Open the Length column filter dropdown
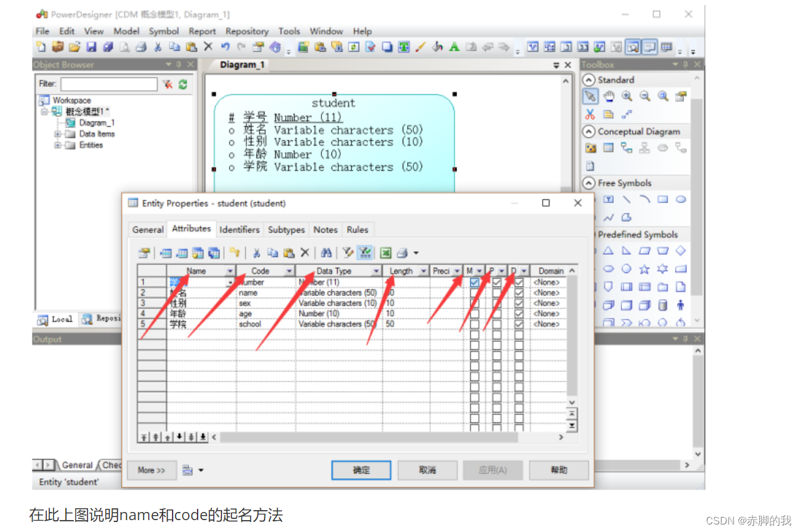The image size is (801, 532). tap(423, 271)
